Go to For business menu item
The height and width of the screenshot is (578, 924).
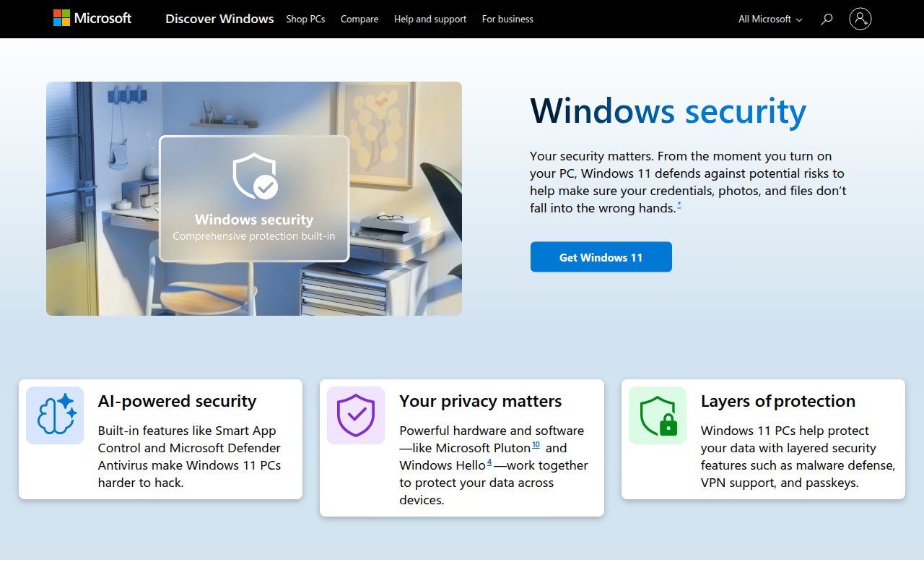(507, 20)
